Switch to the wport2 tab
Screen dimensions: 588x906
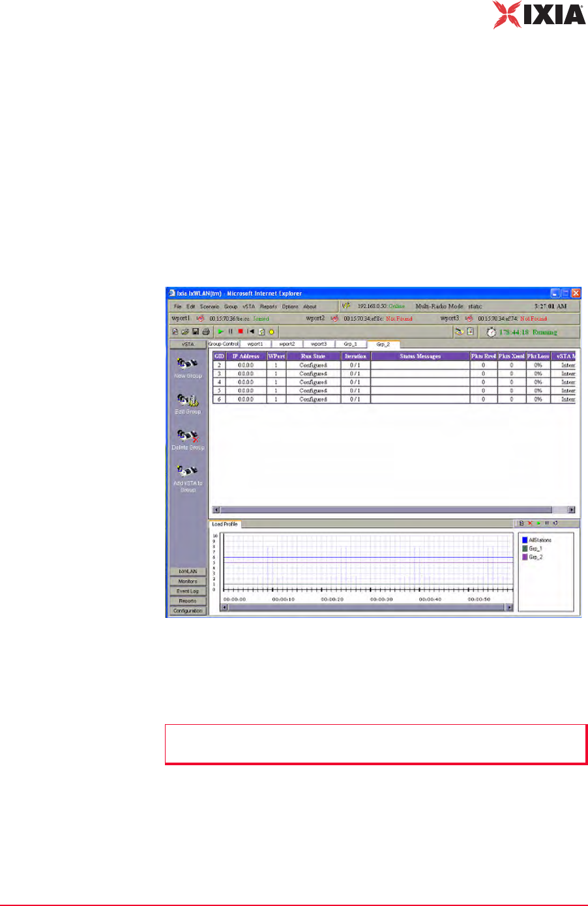[287, 343]
